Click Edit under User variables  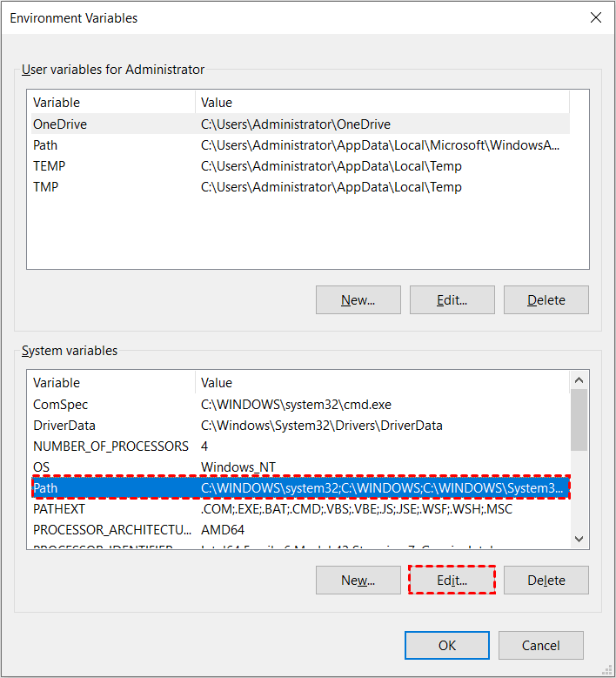pyautogui.click(x=452, y=299)
